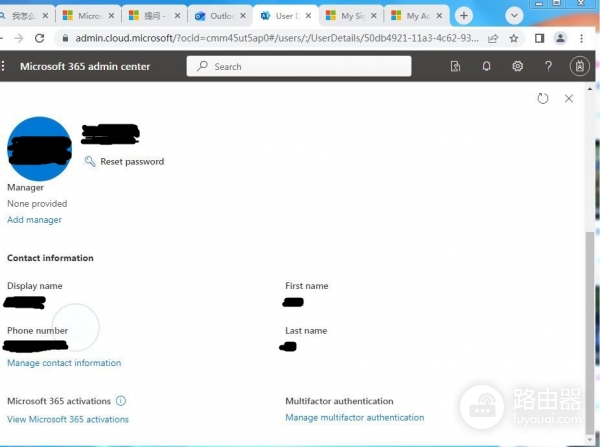Open the notifications bell

point(486,66)
